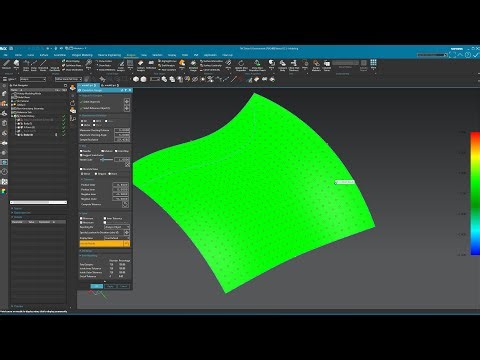480x360 pixels.
Task: Collapse the Plot section
Action: [82, 146]
